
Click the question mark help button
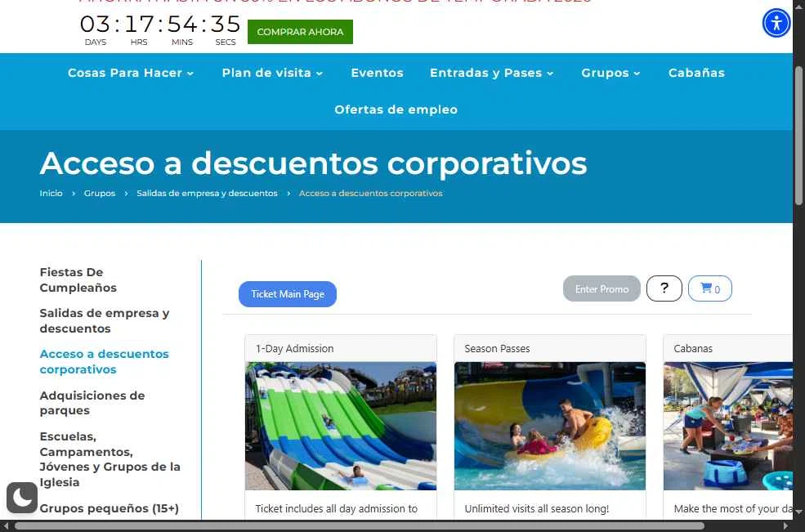[664, 288]
